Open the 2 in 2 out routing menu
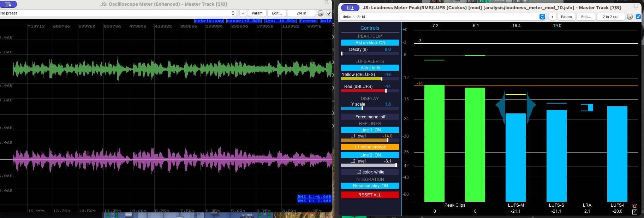Viewport: 644px width, 218px height. 610,17
